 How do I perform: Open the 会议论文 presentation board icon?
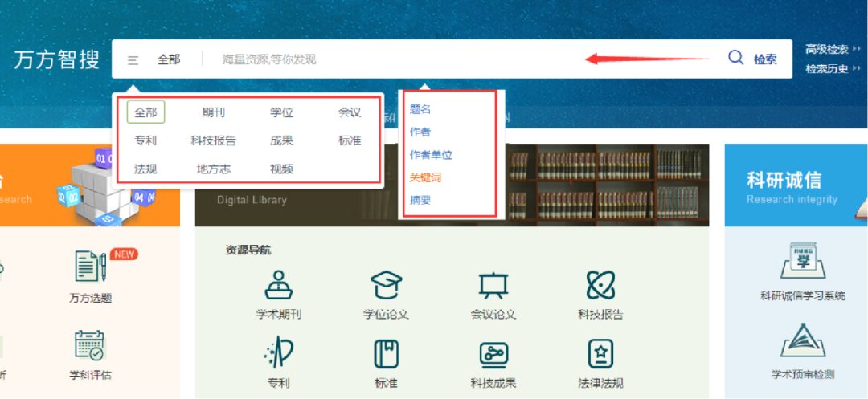(x=493, y=285)
